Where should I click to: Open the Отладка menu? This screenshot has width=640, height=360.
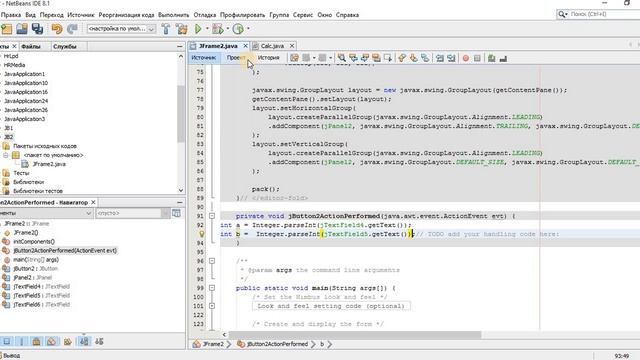pyautogui.click(x=204, y=15)
